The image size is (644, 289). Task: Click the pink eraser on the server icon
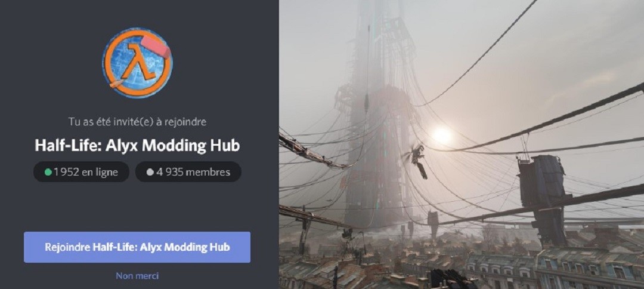156,48
